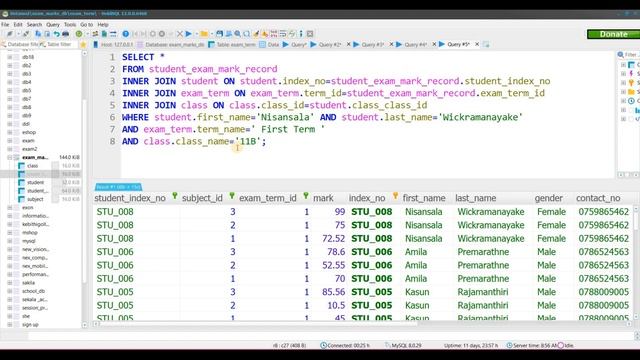640x360 pixels.
Task: Click the yellow favorites star icon
Action: click(x=83, y=44)
